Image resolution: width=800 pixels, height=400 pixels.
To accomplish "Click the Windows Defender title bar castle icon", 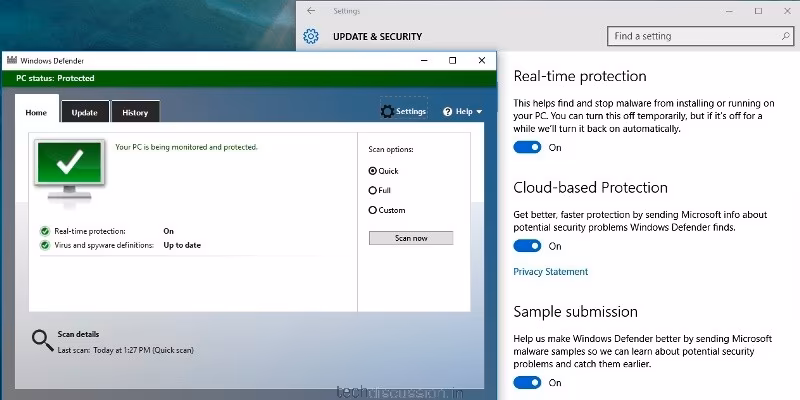I will 12,60.
